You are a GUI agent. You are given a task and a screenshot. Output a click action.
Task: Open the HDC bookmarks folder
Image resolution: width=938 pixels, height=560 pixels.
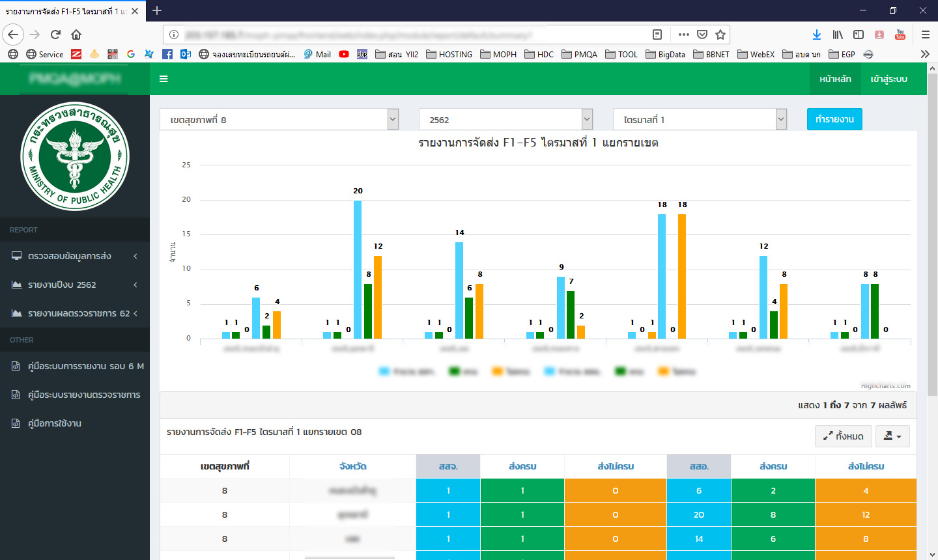tap(539, 54)
